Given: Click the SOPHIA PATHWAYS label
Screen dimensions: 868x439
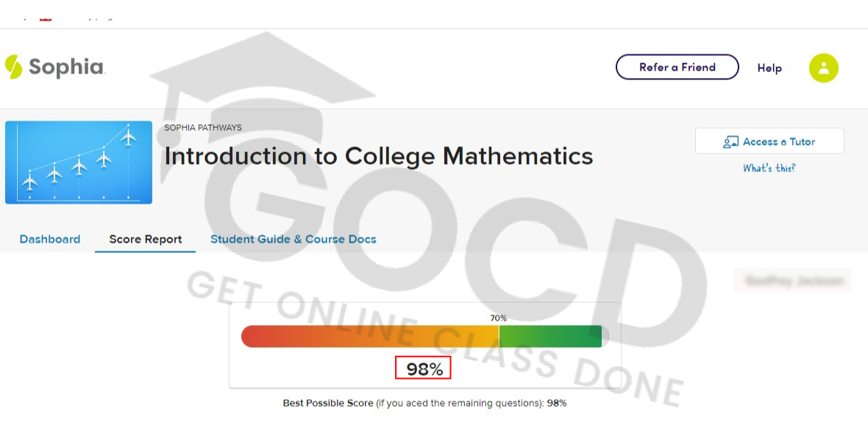Looking at the screenshot, I should [x=203, y=128].
